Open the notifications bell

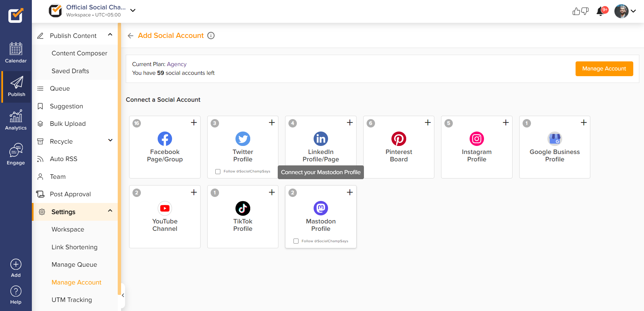click(600, 11)
